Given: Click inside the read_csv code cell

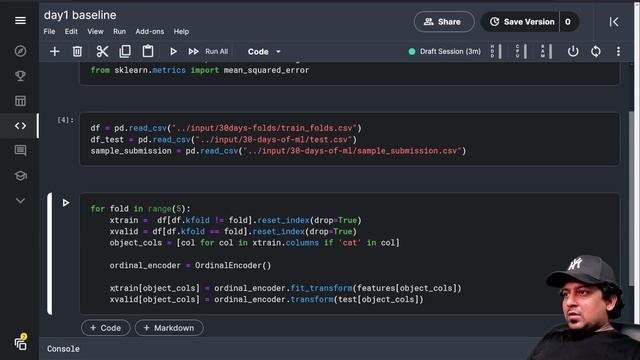Looking at the screenshot, I should coord(350,139).
